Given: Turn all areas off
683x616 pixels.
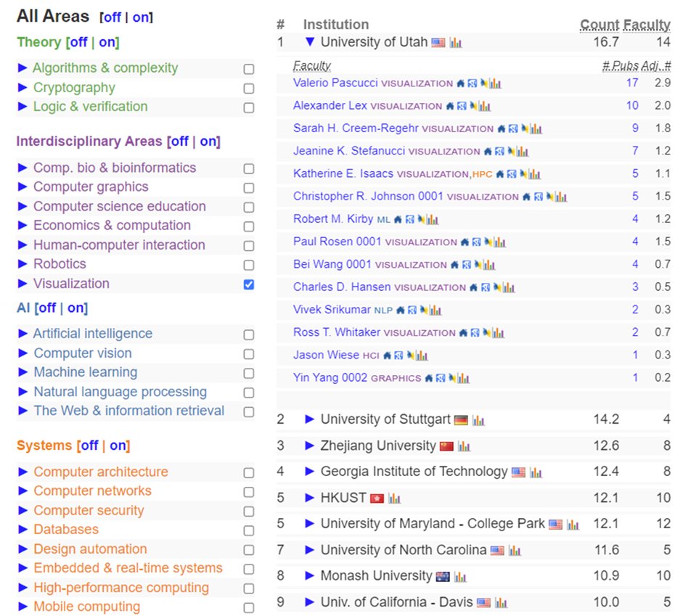Looking at the screenshot, I should [x=113, y=17].
